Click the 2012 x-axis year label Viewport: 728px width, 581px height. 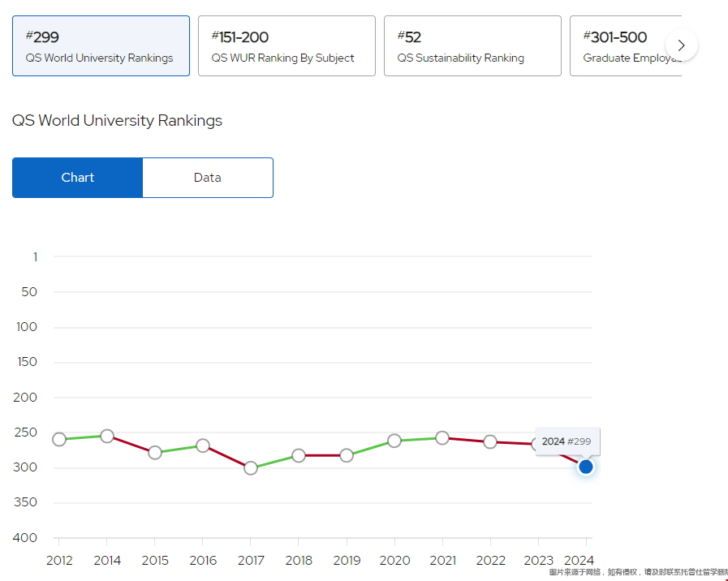59,561
